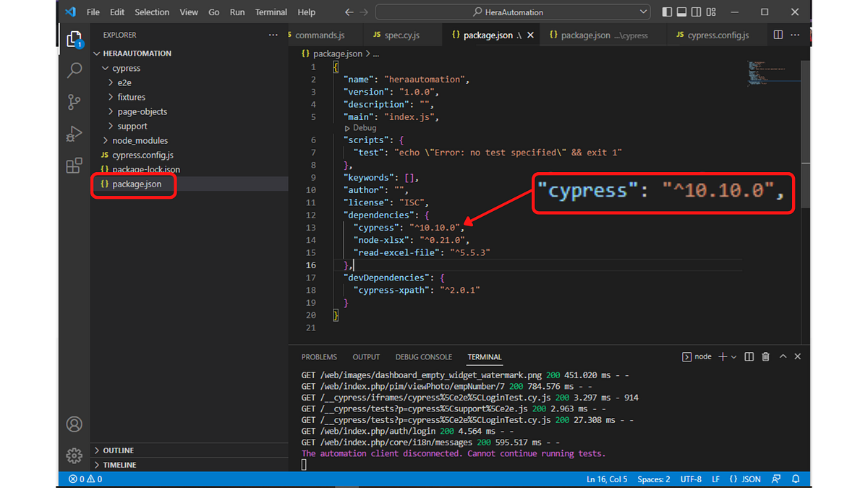The height and width of the screenshot is (488, 868).
Task: Open the Terminal menu
Action: click(271, 12)
